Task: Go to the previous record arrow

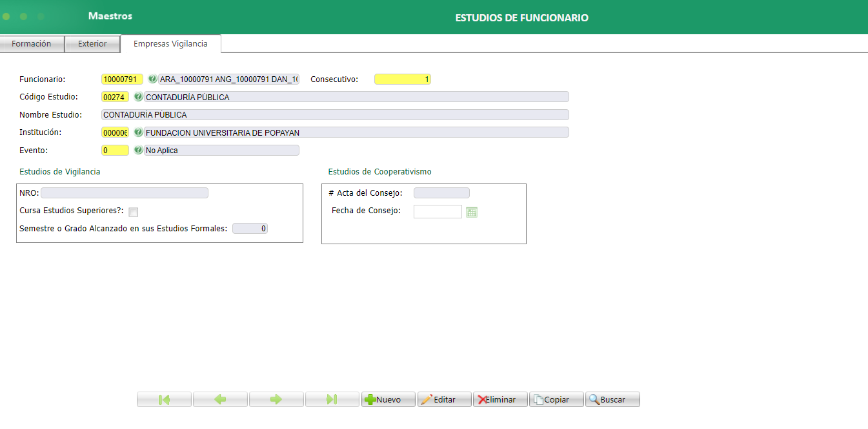Action: pos(220,399)
